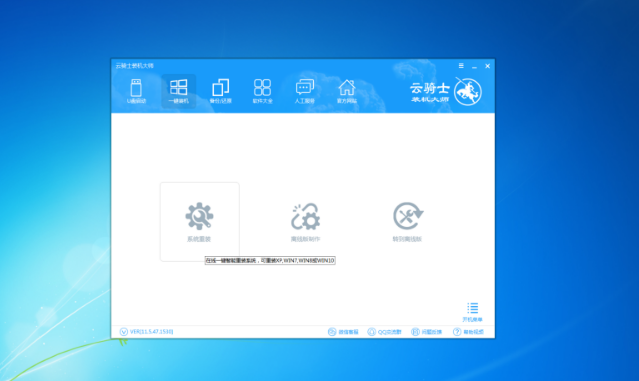Open the 软件大全 software collection tab

pyautogui.click(x=262, y=91)
